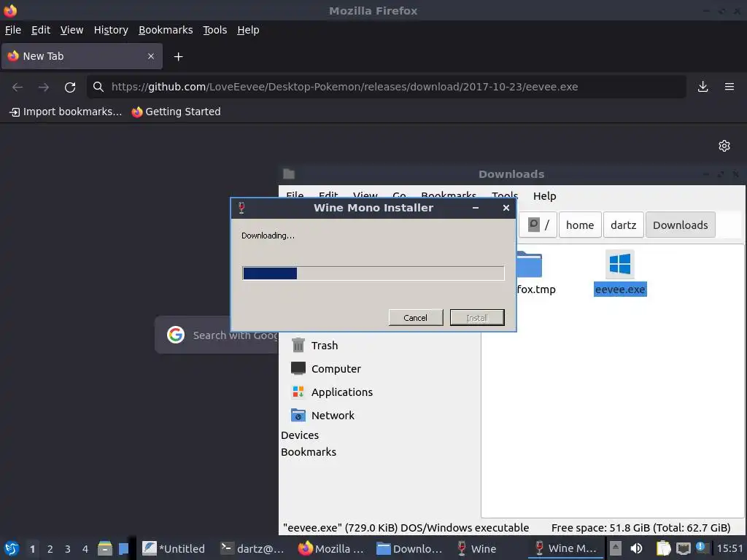Open Firefox File menu
747x560 pixels.
(13, 30)
